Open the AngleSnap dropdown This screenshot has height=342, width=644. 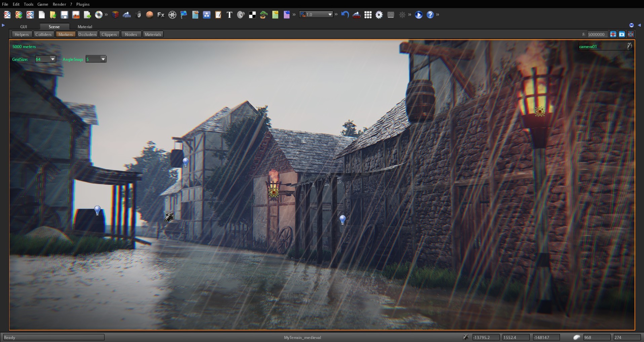103,59
